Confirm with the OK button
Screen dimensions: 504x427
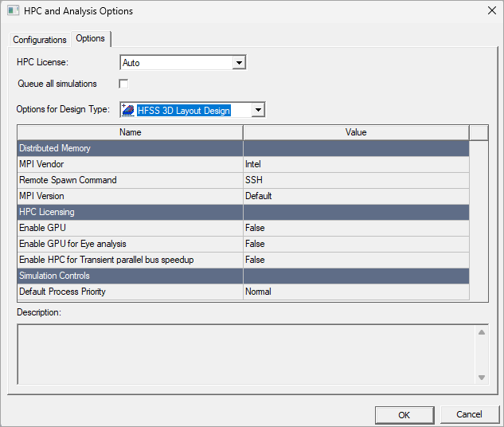pyautogui.click(x=404, y=415)
